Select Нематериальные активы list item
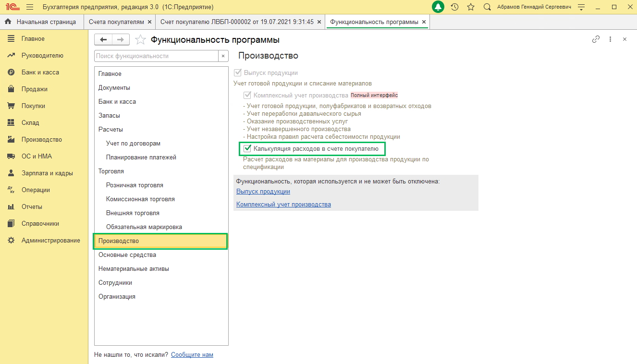This screenshot has width=637, height=364. [x=161, y=268]
